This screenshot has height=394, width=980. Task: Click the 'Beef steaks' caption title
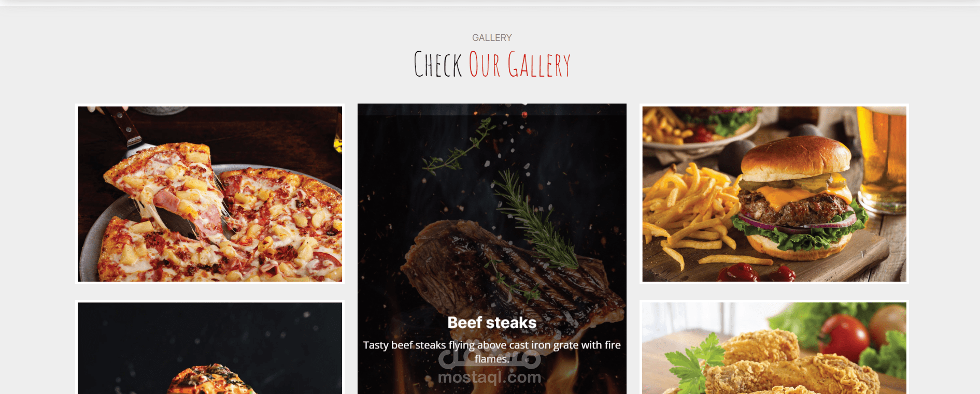click(492, 323)
